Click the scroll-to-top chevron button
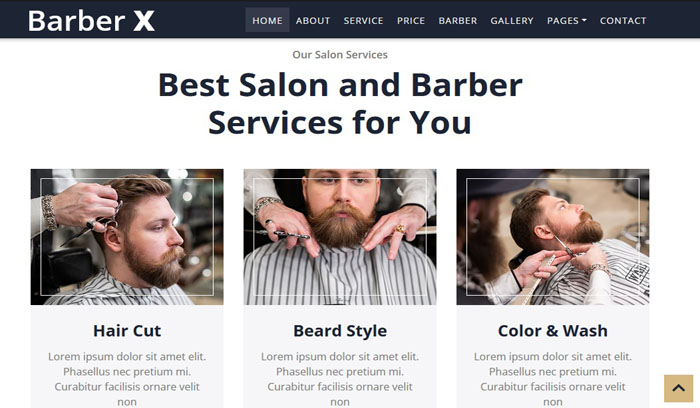 click(678, 388)
